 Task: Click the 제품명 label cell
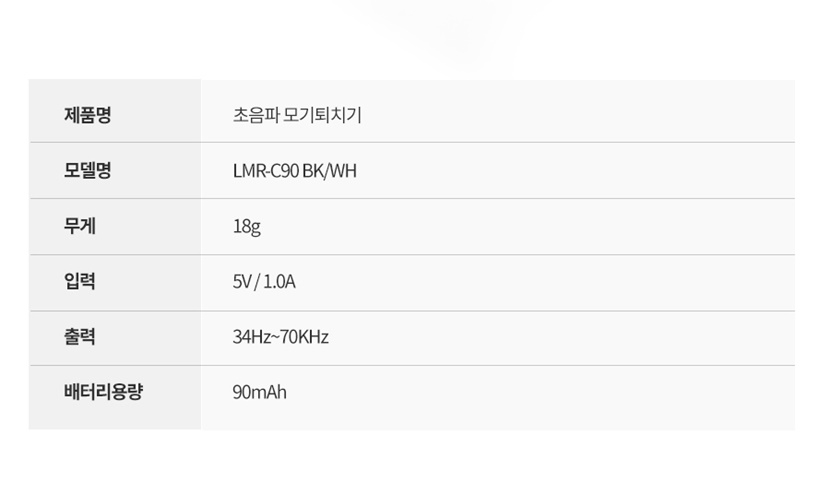(x=115, y=111)
